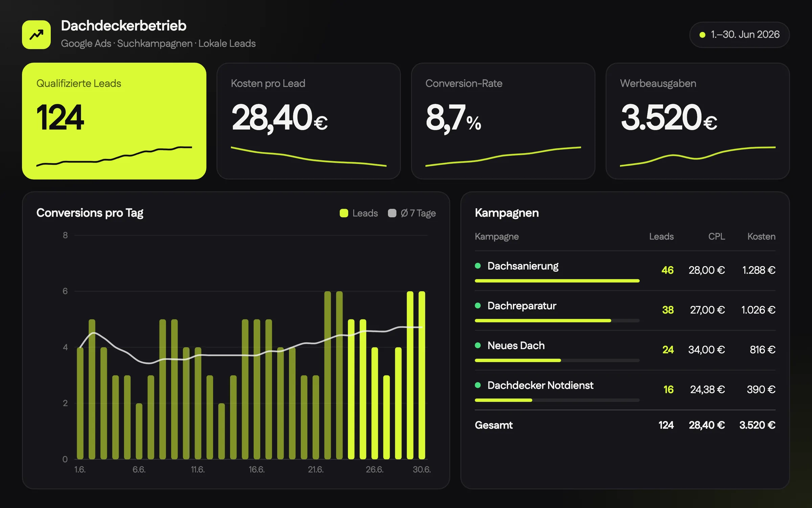This screenshot has width=812, height=508.
Task: Click the Dachsanierung progress bar
Action: (x=557, y=281)
